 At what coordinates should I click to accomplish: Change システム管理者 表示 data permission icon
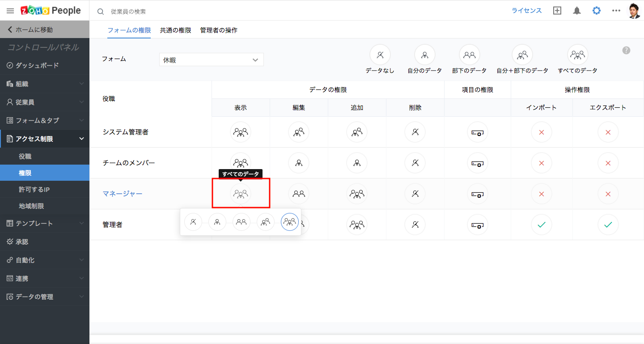coord(241,132)
